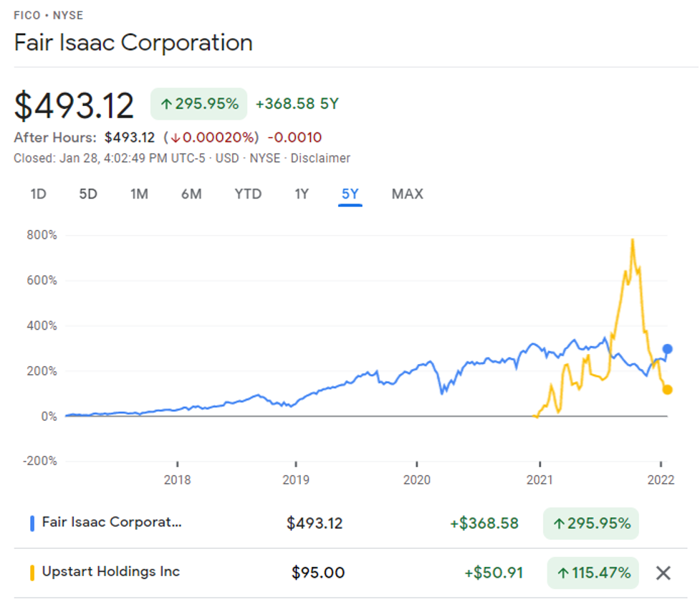The height and width of the screenshot is (607, 700).
Task: Open the Disclaimer link
Action: pyautogui.click(x=320, y=158)
